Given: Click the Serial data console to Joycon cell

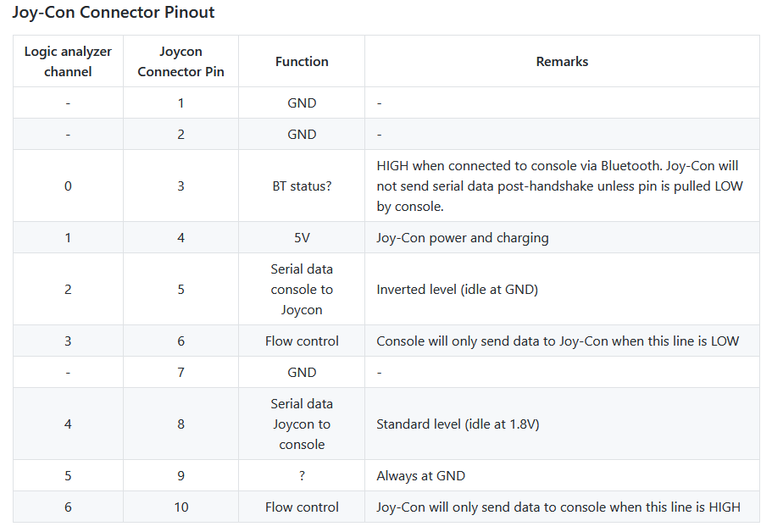Looking at the screenshot, I should 302,290.
